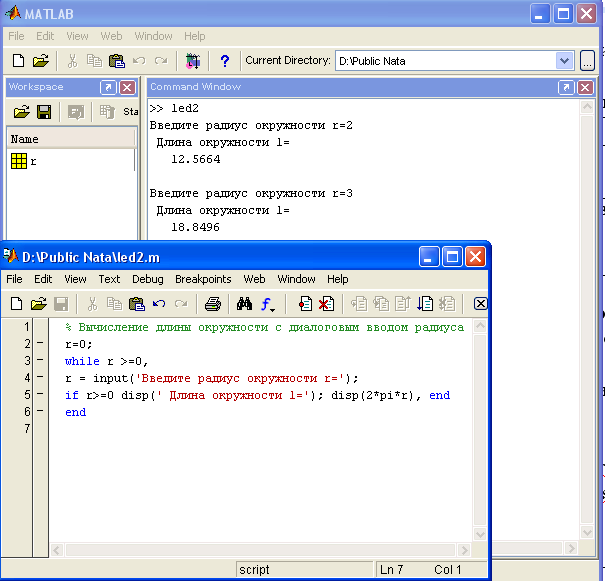Viewport: 605px width, 581px height.
Task: Close document X button in editor toolbar
Action: [x=480, y=304]
